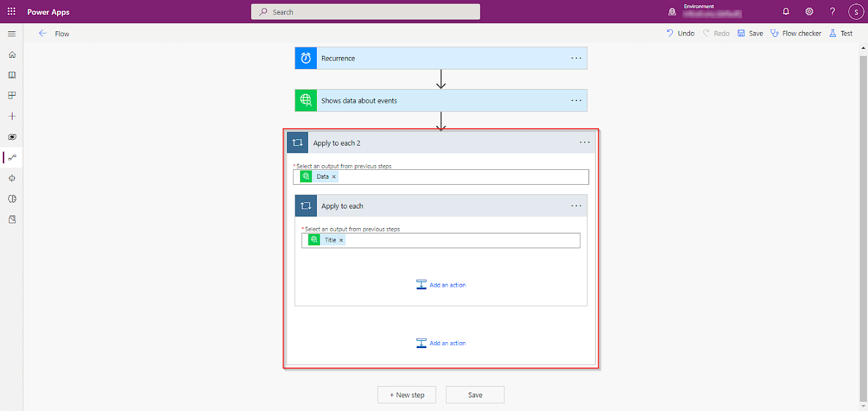Open the Dataverse icon in sidebar

coord(12,137)
